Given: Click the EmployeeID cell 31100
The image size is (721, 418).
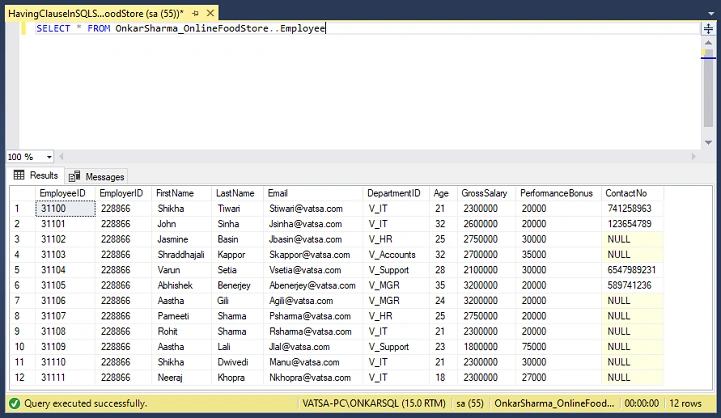Looking at the screenshot, I should pyautogui.click(x=65, y=209).
